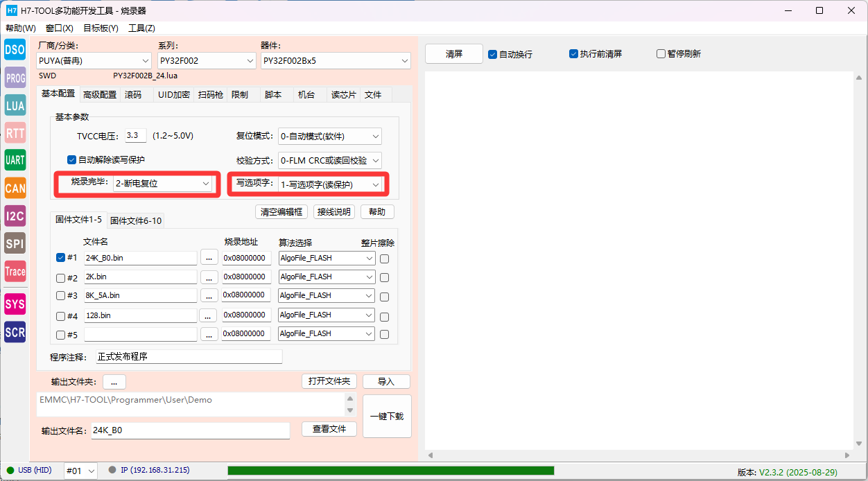The width and height of the screenshot is (868, 481).
Task: Switch to the 高级配置 tab
Action: point(100,95)
